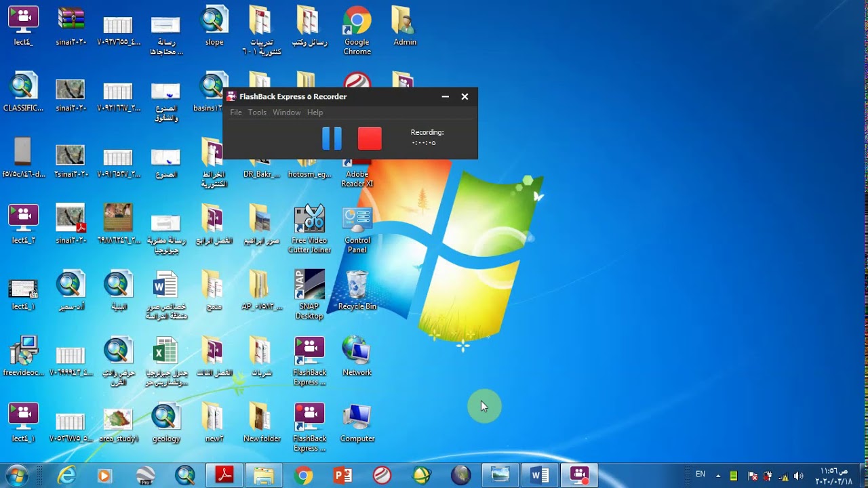Open the File menu in FlashBack Recorder

pyautogui.click(x=236, y=113)
